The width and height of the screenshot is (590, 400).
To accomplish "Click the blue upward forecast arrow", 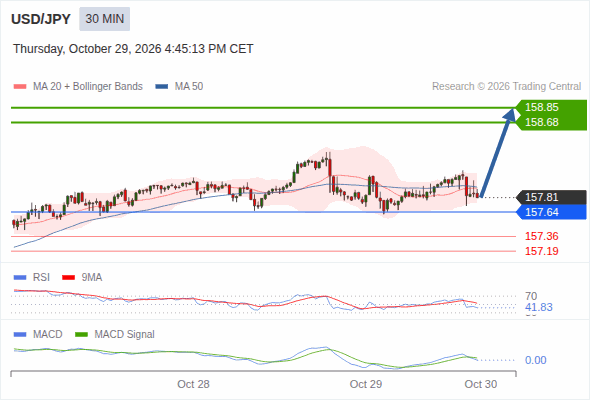I will pos(497,152).
